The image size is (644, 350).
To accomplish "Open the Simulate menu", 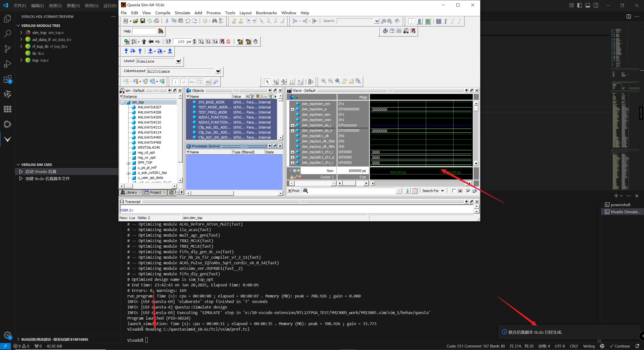I will click(x=182, y=13).
